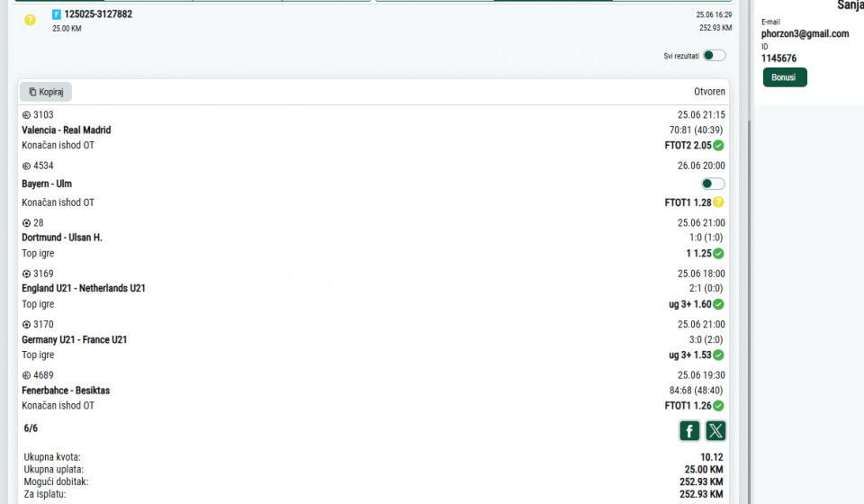Click the vertical scrollbar

pyautogui.click(x=749, y=311)
